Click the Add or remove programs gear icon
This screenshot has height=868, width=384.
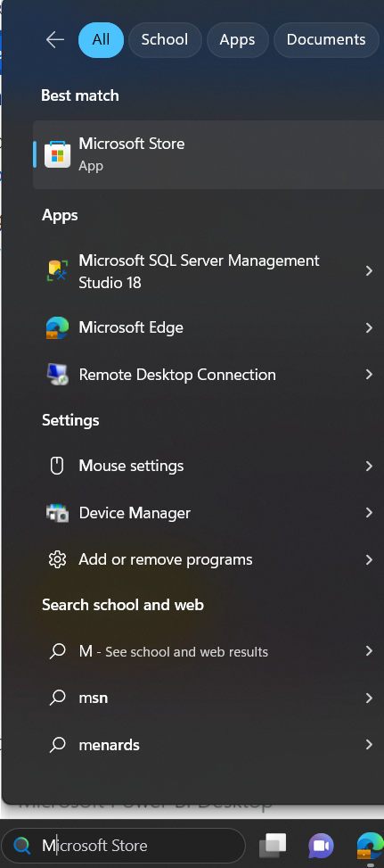tap(57, 559)
